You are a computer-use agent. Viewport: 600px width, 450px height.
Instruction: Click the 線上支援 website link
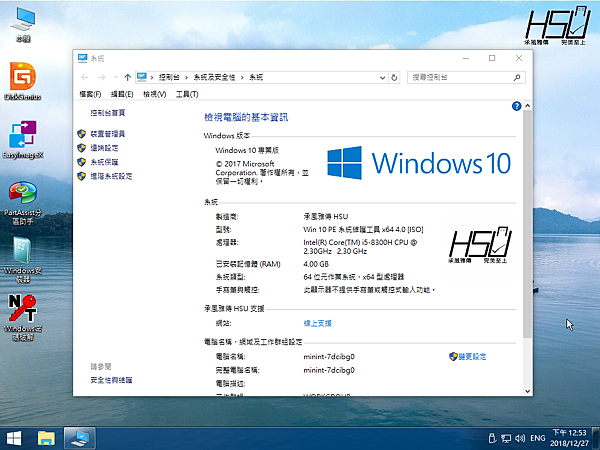(x=317, y=323)
